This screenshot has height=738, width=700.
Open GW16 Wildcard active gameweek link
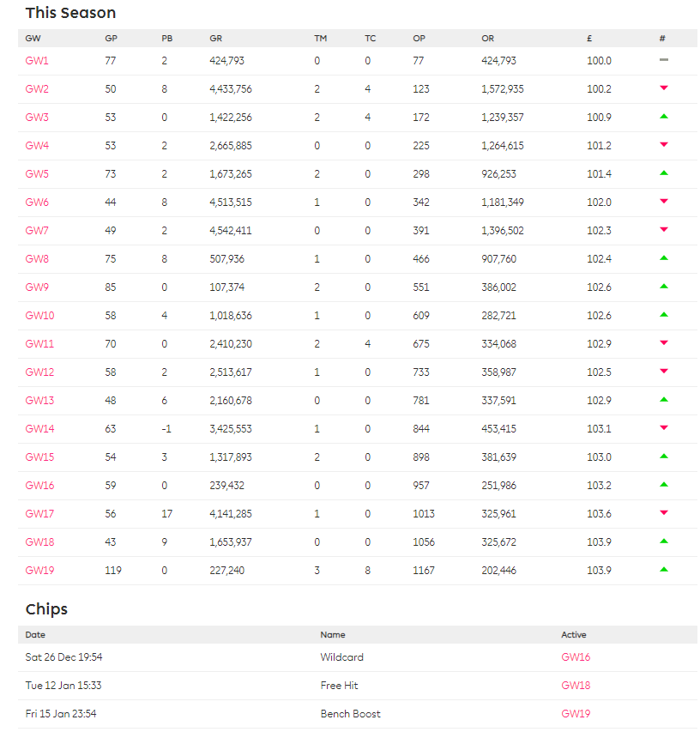coord(576,657)
